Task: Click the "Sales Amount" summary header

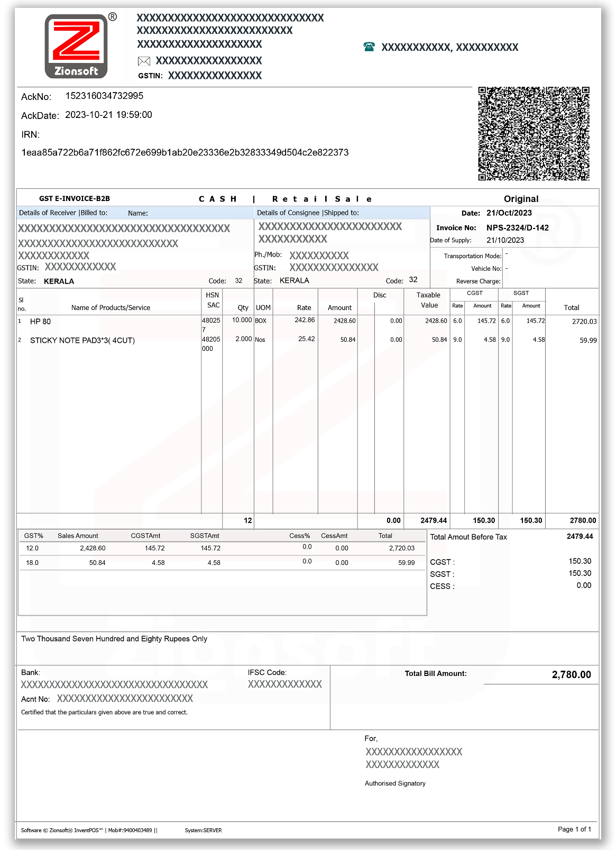Action: [78, 536]
